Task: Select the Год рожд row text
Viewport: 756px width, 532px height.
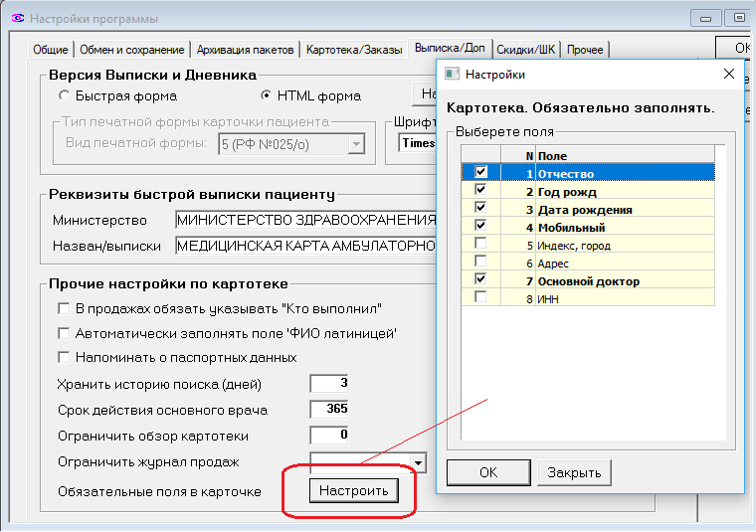Action: coord(567,192)
